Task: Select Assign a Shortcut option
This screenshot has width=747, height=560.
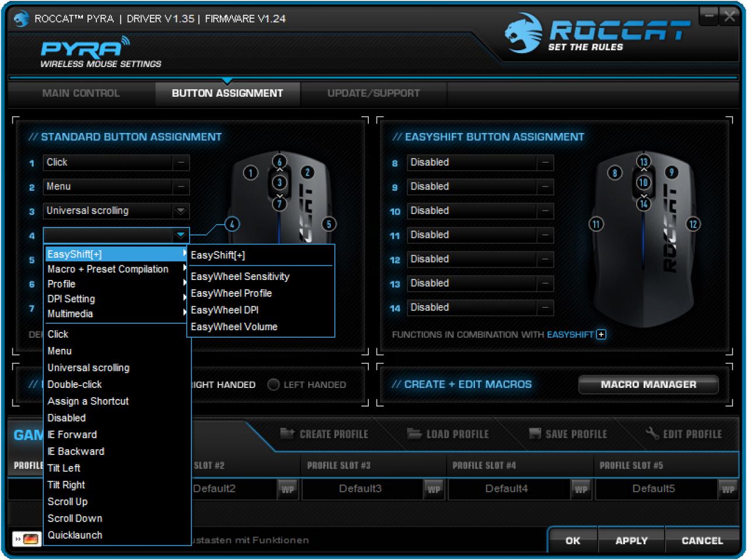Action: point(117,401)
